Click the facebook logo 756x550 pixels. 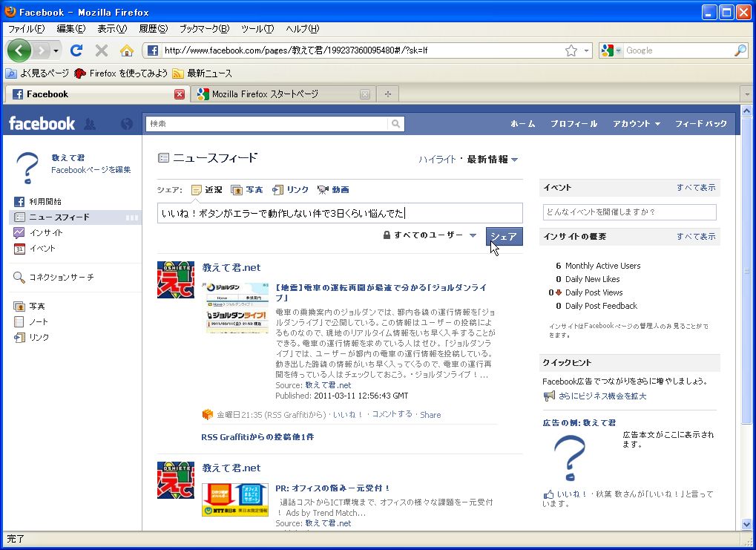(42, 123)
